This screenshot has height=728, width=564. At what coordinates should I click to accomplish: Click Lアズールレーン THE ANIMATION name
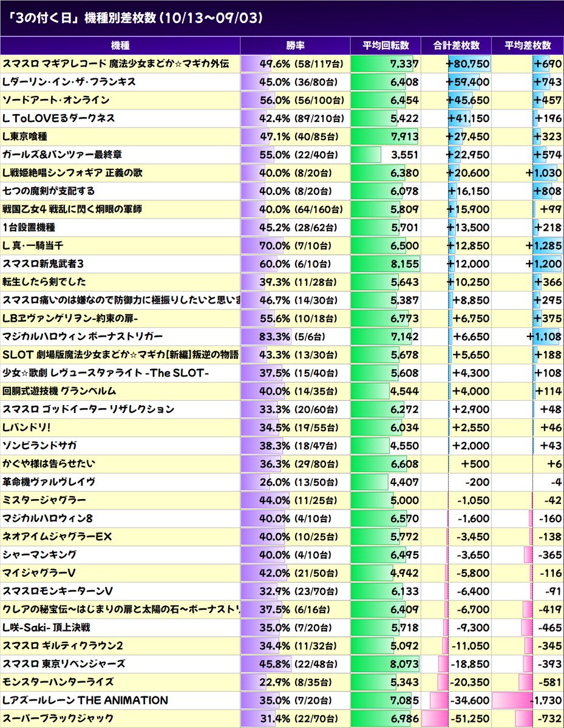[x=85, y=700]
